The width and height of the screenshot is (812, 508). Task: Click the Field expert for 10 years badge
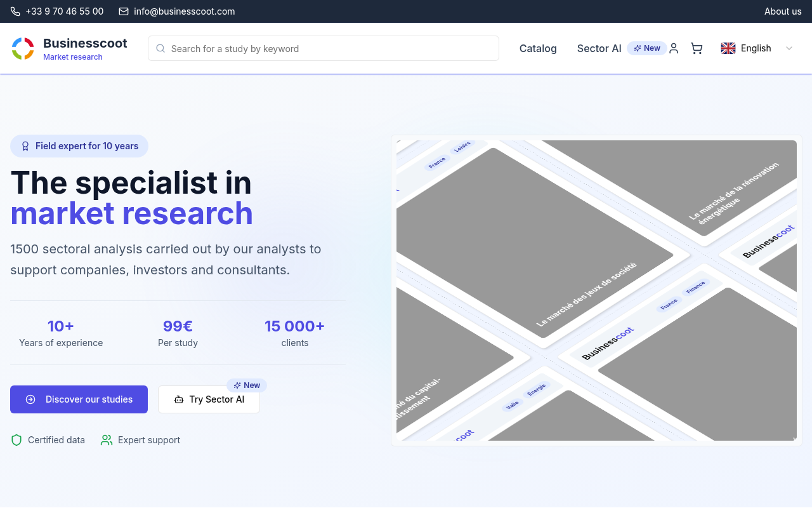[x=79, y=146]
